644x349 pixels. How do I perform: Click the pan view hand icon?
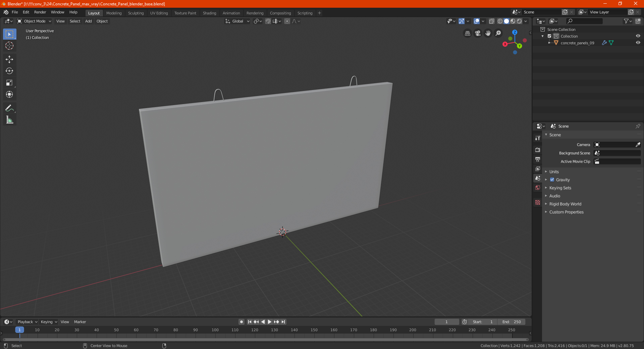pyautogui.click(x=488, y=33)
